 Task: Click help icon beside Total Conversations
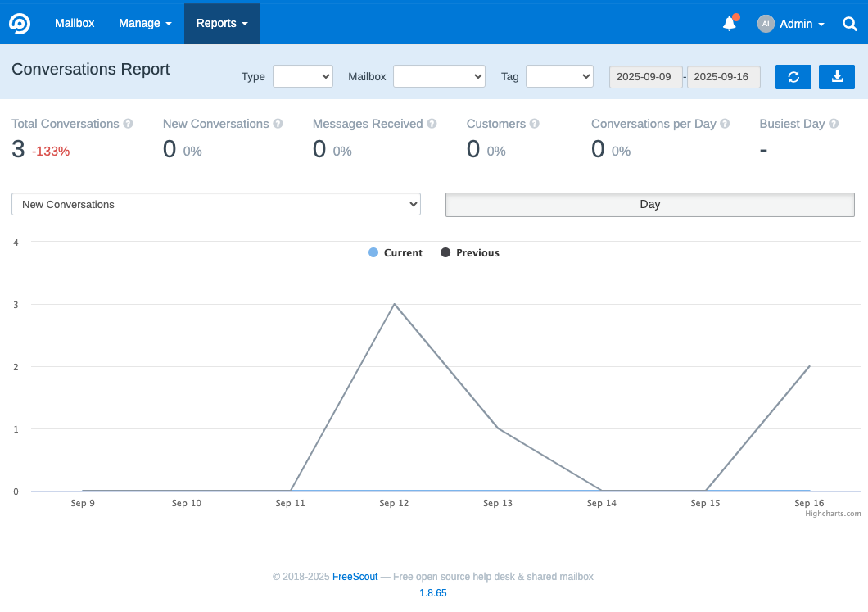pyautogui.click(x=128, y=124)
